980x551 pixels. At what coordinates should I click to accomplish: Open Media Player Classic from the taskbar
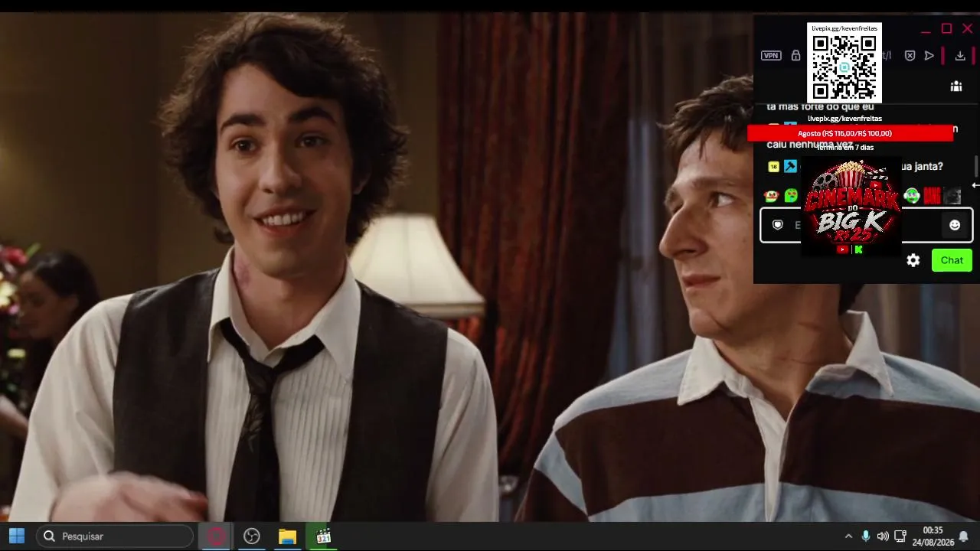tap(323, 536)
